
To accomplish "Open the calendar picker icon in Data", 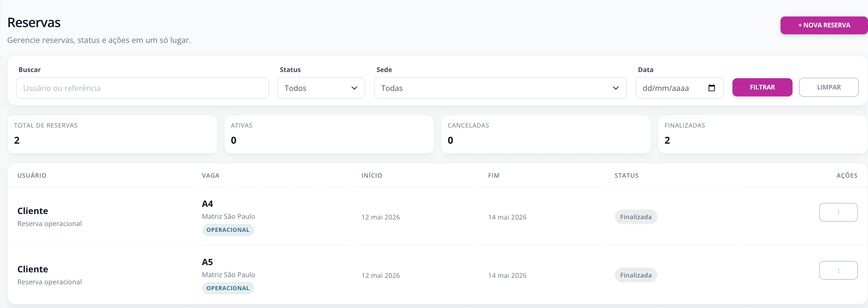I will [x=712, y=88].
